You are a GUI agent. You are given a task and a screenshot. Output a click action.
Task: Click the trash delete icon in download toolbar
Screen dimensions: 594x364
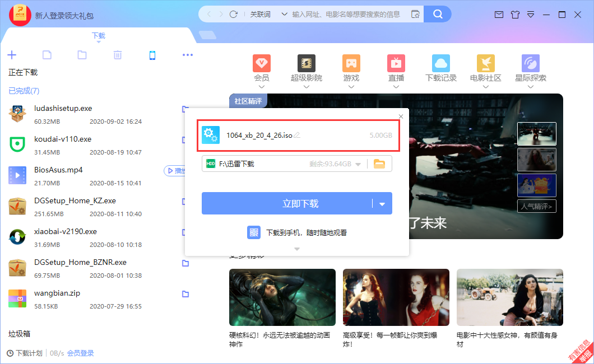[x=118, y=55]
